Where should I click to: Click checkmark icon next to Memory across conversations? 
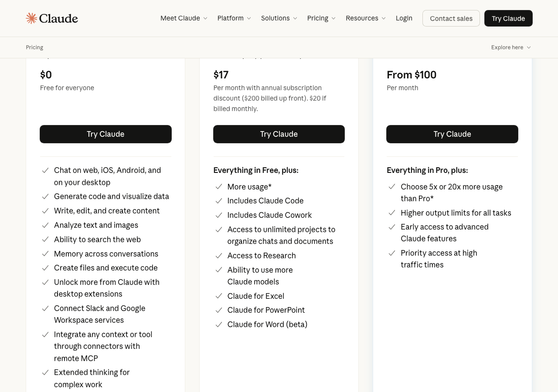(45, 254)
